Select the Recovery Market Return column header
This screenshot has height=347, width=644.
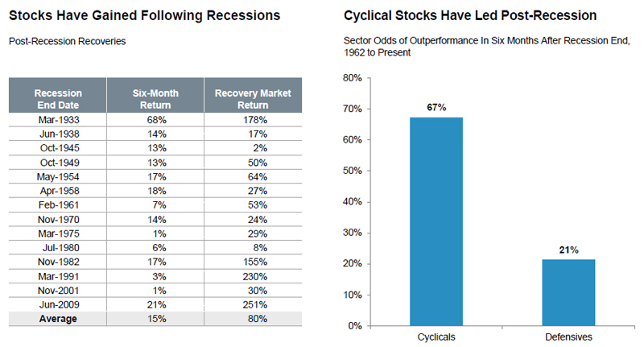pos(253,99)
